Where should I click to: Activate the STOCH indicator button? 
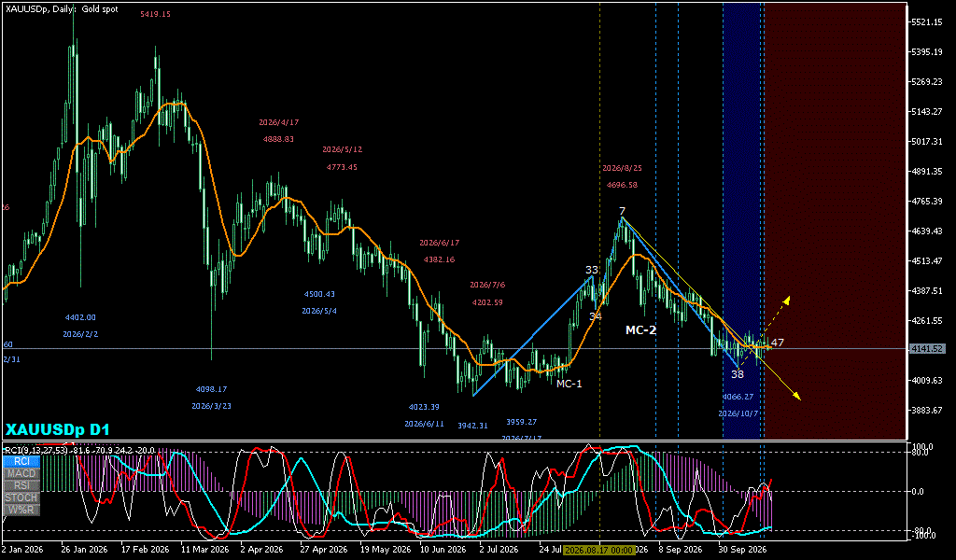[x=21, y=497]
